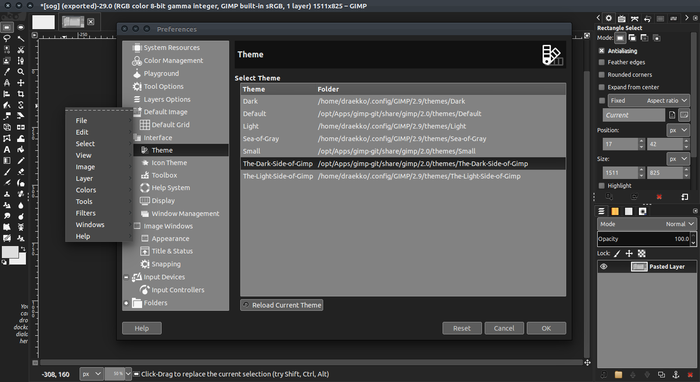This screenshot has width=700, height=382.
Task: Select the Scissors Select tool
Action: point(21,50)
